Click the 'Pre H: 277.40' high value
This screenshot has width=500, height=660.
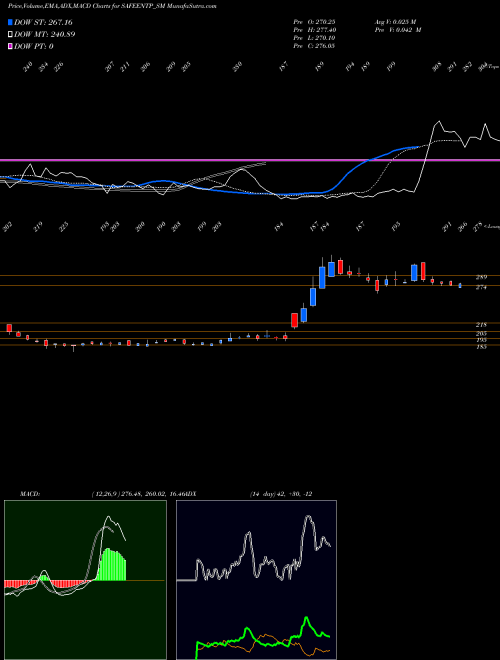point(314,30)
